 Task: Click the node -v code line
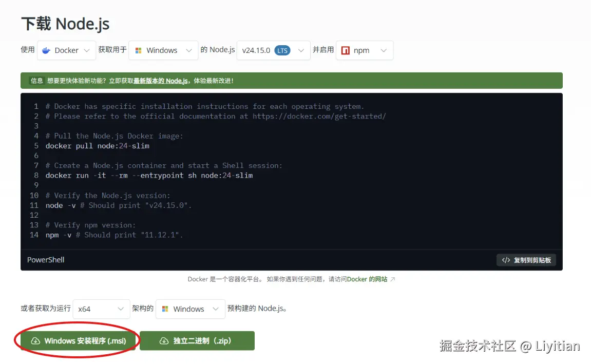[118, 205]
